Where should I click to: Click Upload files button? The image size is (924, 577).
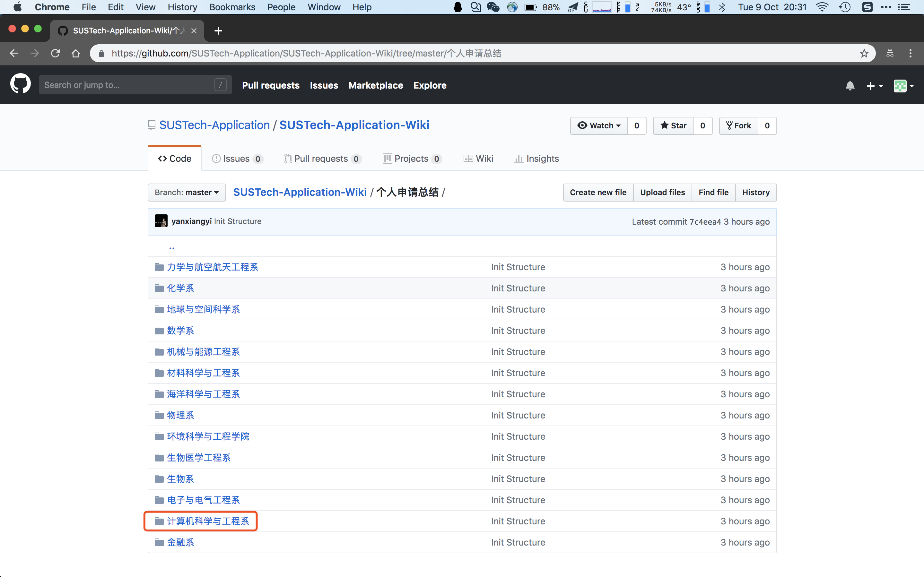click(x=663, y=192)
